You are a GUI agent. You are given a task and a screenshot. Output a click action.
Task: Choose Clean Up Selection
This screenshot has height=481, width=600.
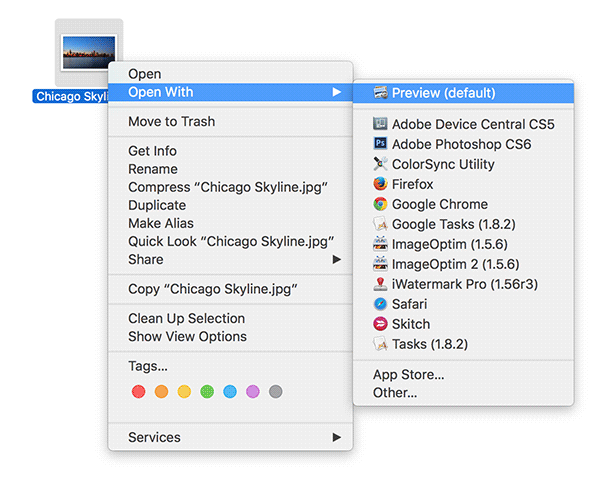pyautogui.click(x=230, y=318)
